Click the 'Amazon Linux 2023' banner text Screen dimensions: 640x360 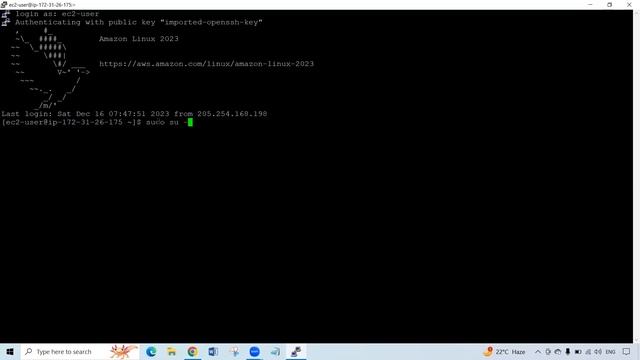coord(139,39)
